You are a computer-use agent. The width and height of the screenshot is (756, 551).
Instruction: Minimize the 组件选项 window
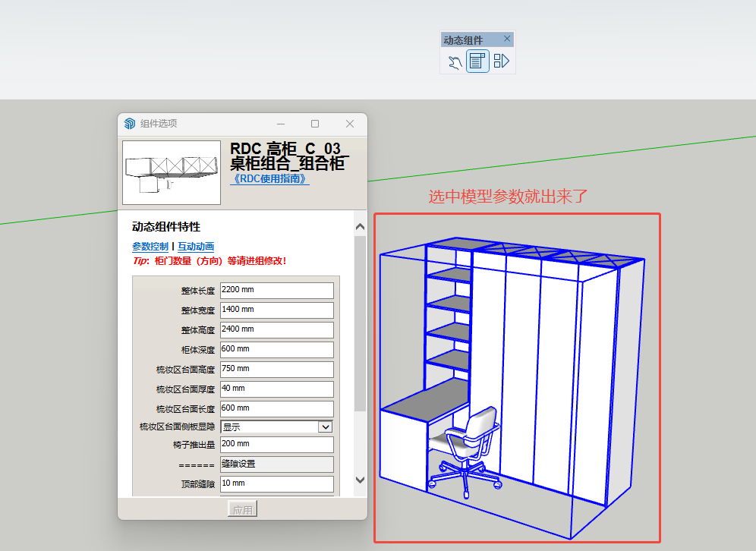click(281, 124)
